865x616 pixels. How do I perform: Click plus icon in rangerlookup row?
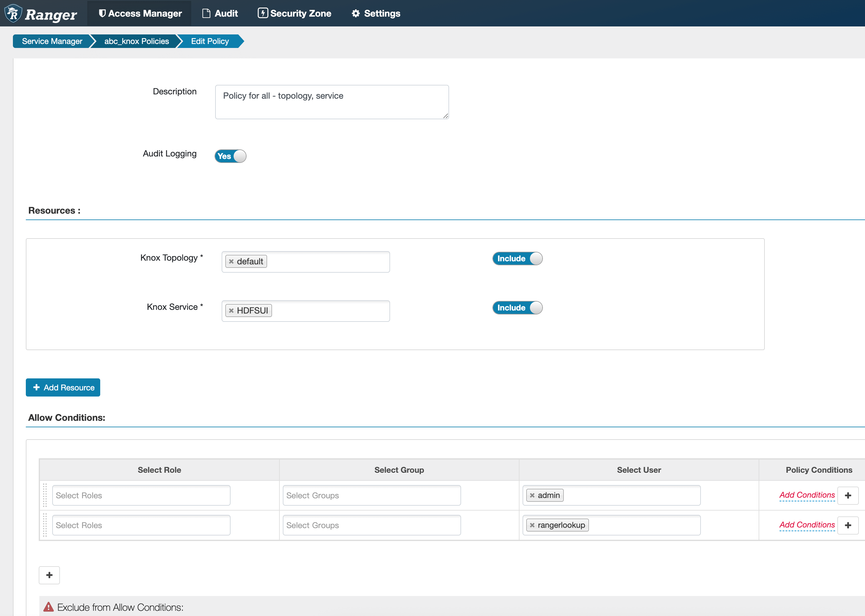pos(848,525)
